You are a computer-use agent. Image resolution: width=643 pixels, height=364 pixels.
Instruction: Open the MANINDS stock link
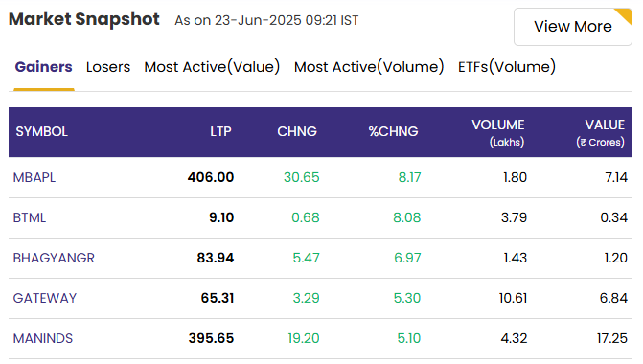coord(43,338)
